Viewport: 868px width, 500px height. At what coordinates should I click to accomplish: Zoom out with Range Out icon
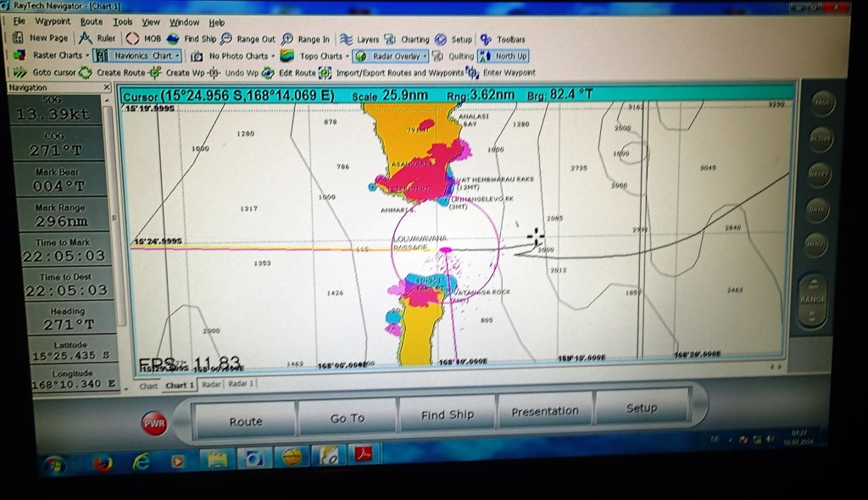(x=226, y=39)
